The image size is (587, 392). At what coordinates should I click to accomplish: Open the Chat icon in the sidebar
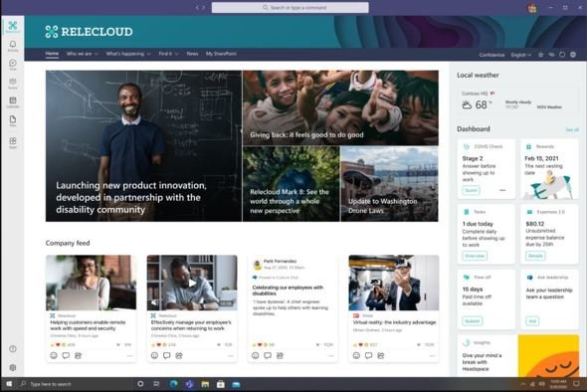(x=13, y=65)
